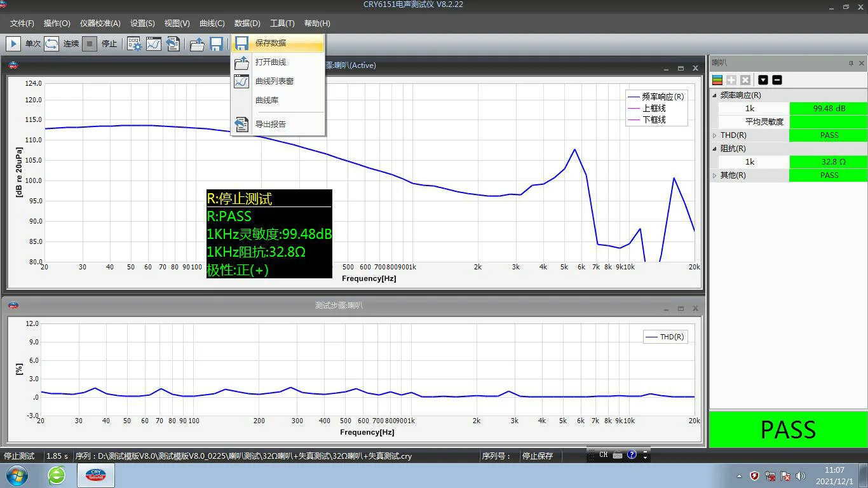This screenshot has width=868, height=488.
Task: Choose 导出报告 in the dropdown menu
Action: point(271,125)
